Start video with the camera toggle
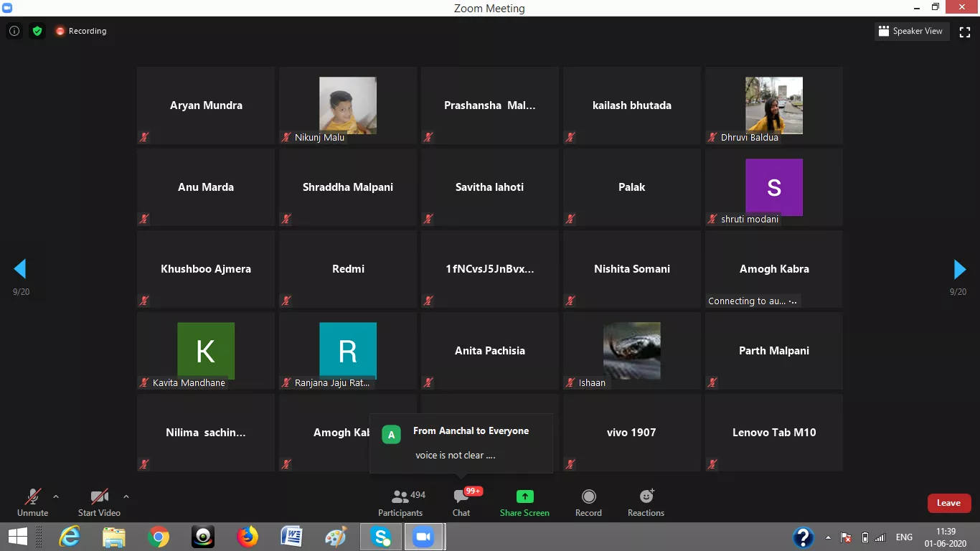The width and height of the screenshot is (980, 551). 99,502
